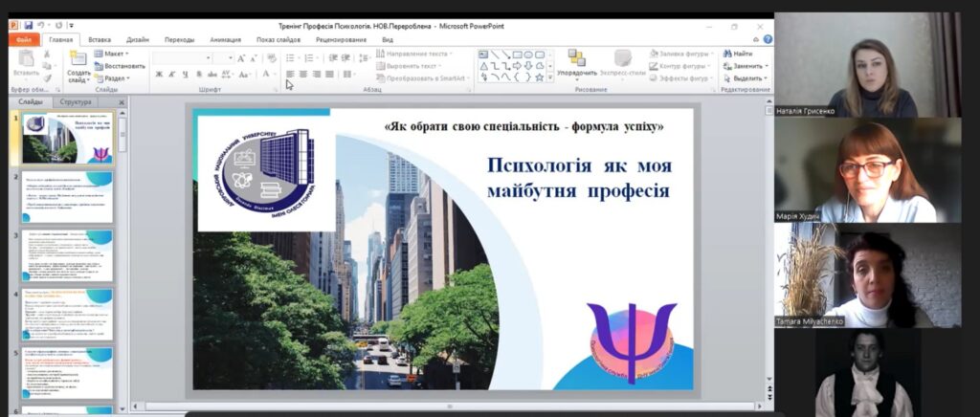Open the Переходы ribbon tab

179,40
